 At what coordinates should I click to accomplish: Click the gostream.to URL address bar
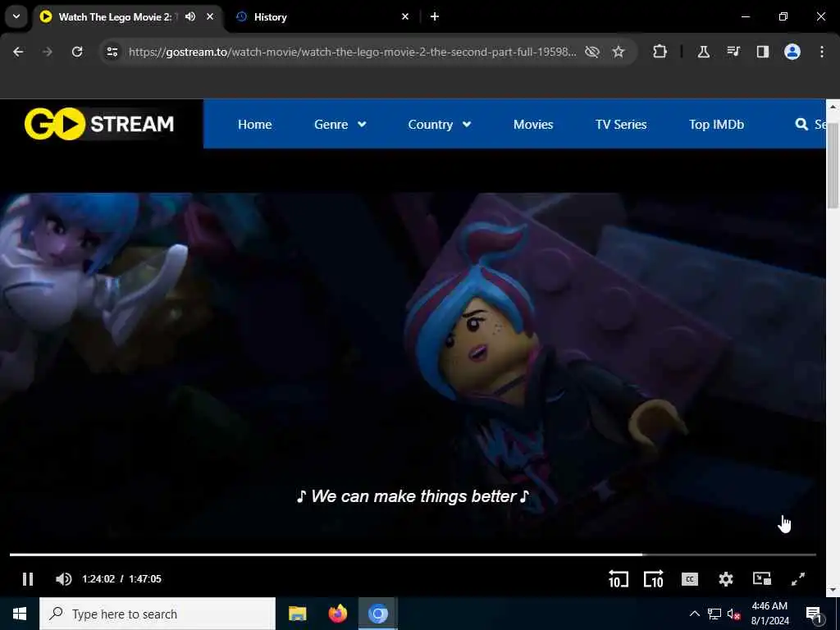click(x=352, y=52)
